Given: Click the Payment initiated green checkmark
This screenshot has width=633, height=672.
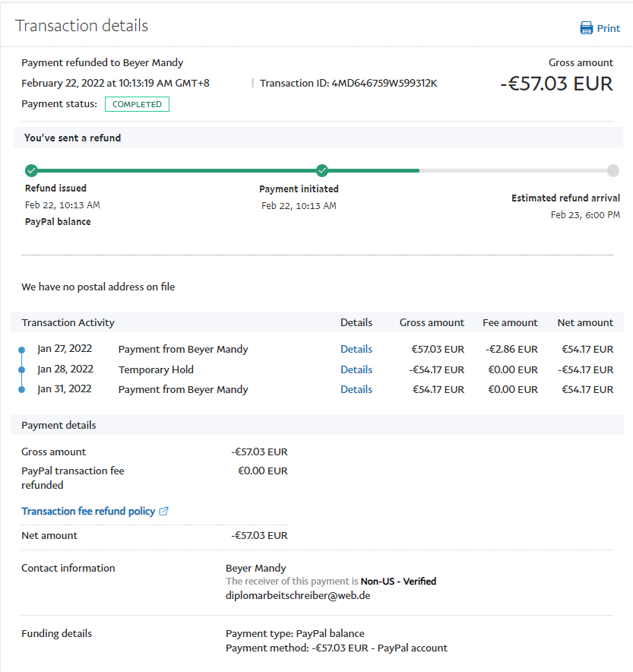Looking at the screenshot, I should (321, 170).
